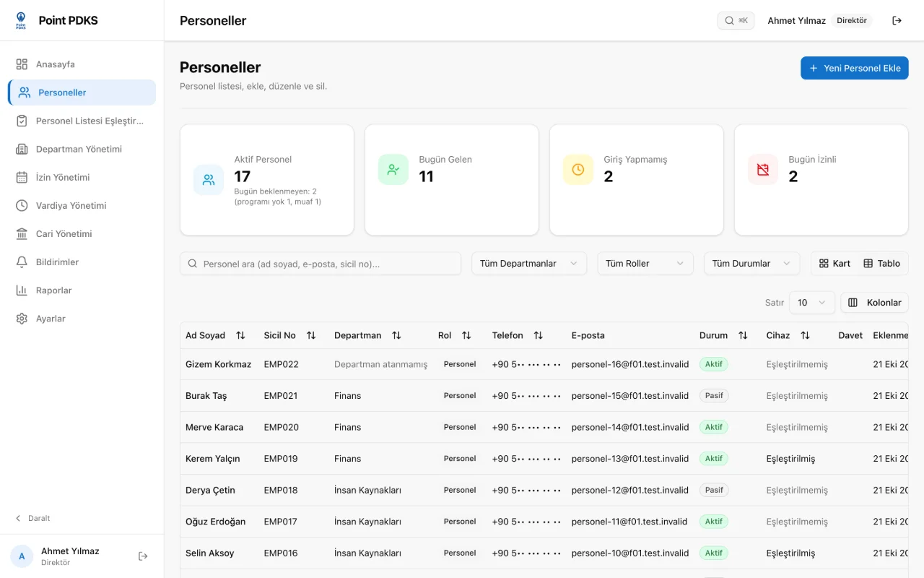Click the Direktör role badge in header
924x578 pixels.
click(852, 21)
